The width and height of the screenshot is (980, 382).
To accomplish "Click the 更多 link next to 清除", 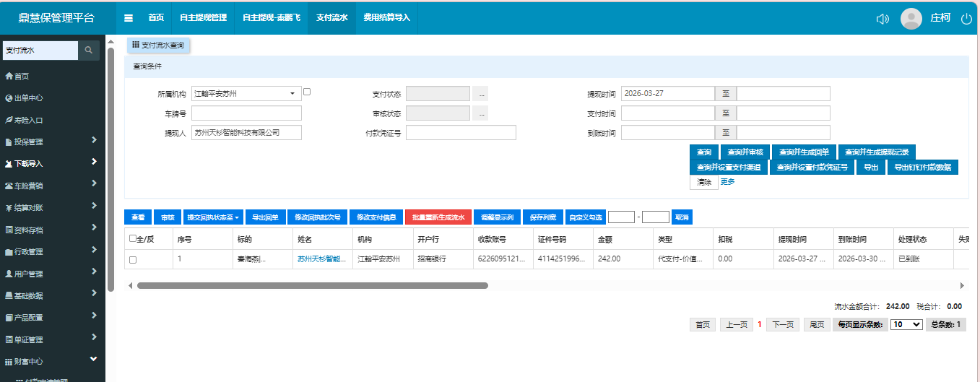I will (727, 182).
